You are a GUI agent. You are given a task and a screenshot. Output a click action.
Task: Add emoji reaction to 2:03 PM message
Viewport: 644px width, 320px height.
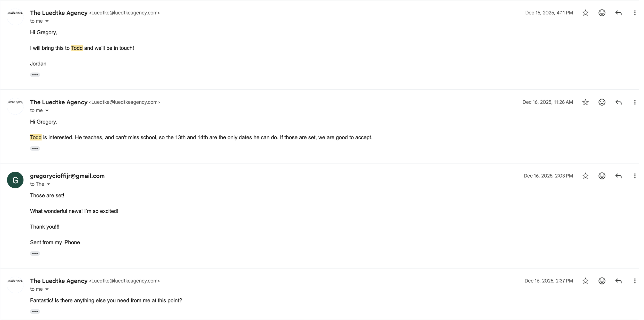[602, 176]
